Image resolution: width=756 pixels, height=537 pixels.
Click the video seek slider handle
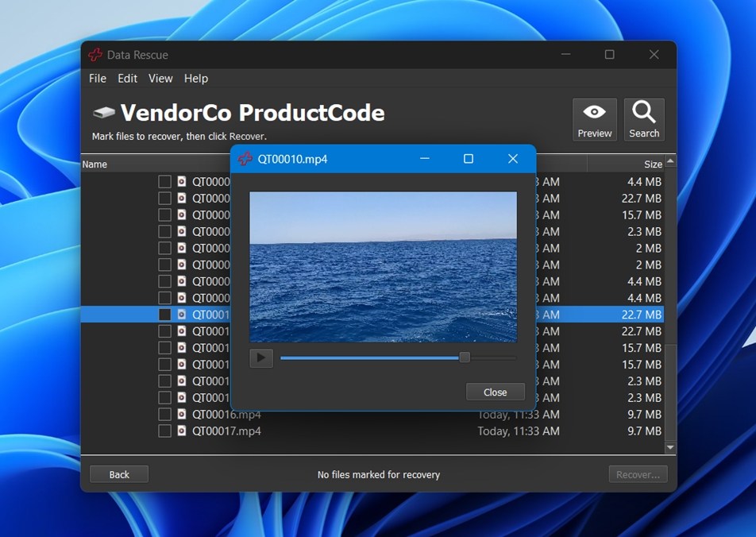pos(465,357)
